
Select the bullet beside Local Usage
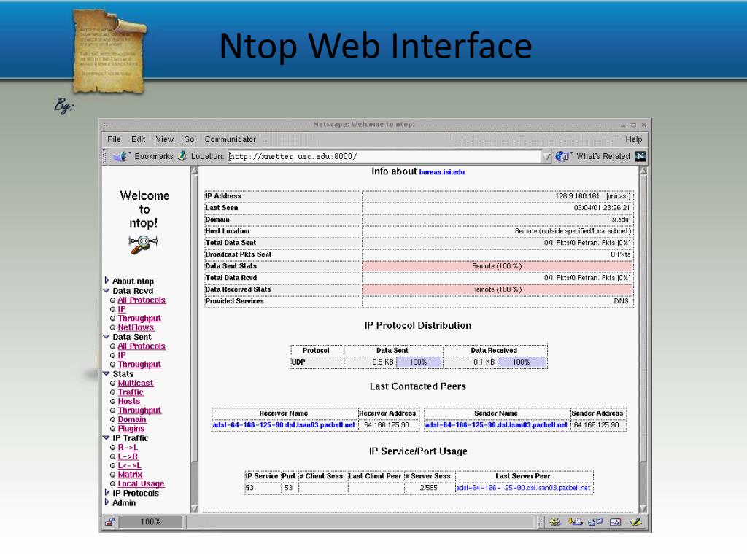point(113,484)
